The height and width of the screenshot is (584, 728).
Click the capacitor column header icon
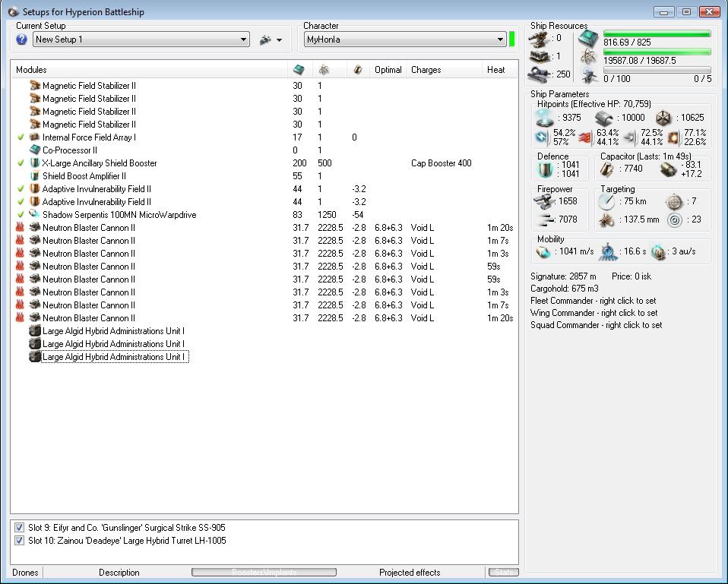(357, 70)
